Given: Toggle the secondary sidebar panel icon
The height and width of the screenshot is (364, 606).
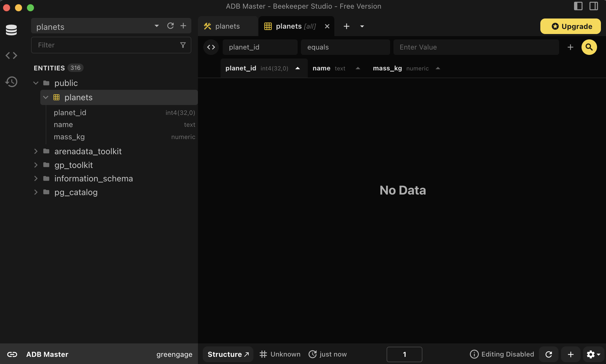Looking at the screenshot, I should [x=594, y=6].
